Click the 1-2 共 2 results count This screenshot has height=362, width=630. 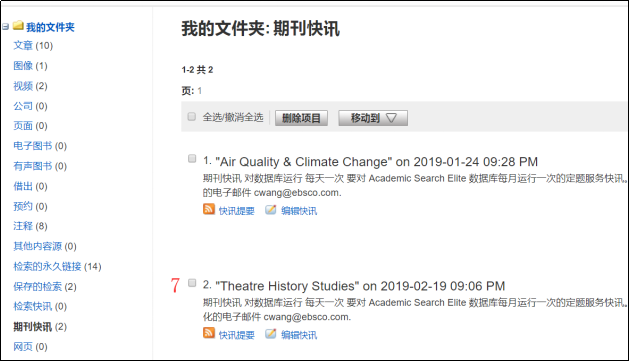[x=197, y=70]
